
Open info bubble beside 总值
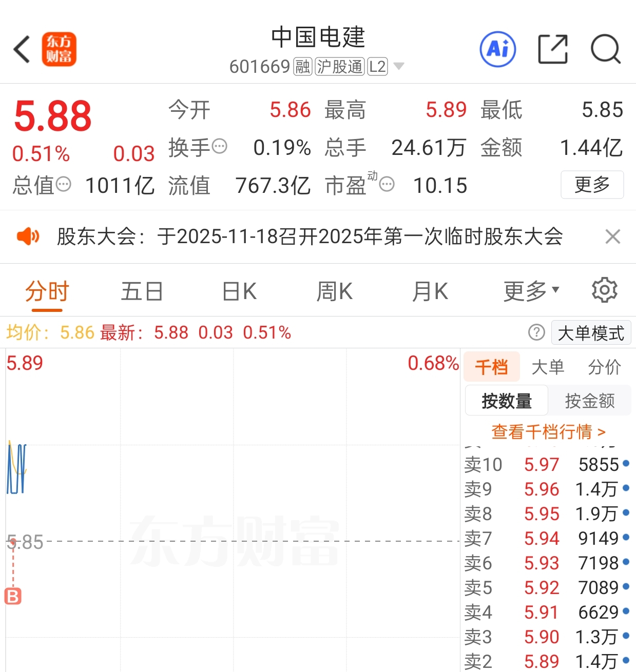coord(64,184)
